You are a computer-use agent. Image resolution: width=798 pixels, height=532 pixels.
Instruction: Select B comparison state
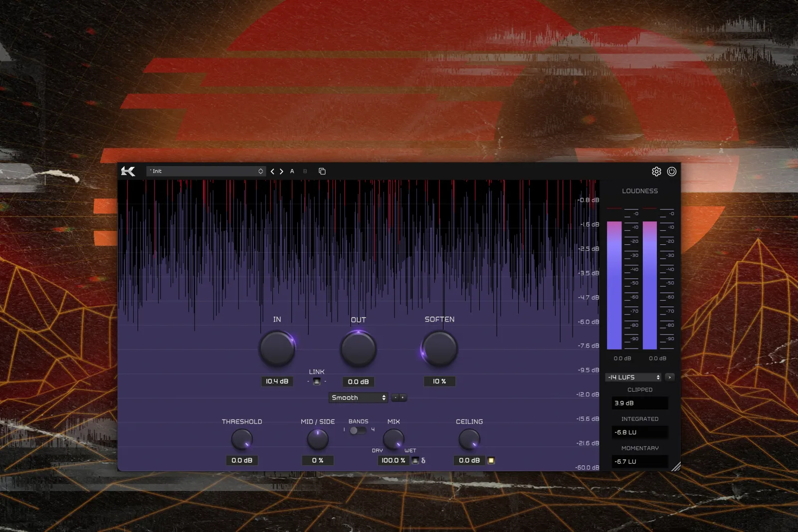305,171
